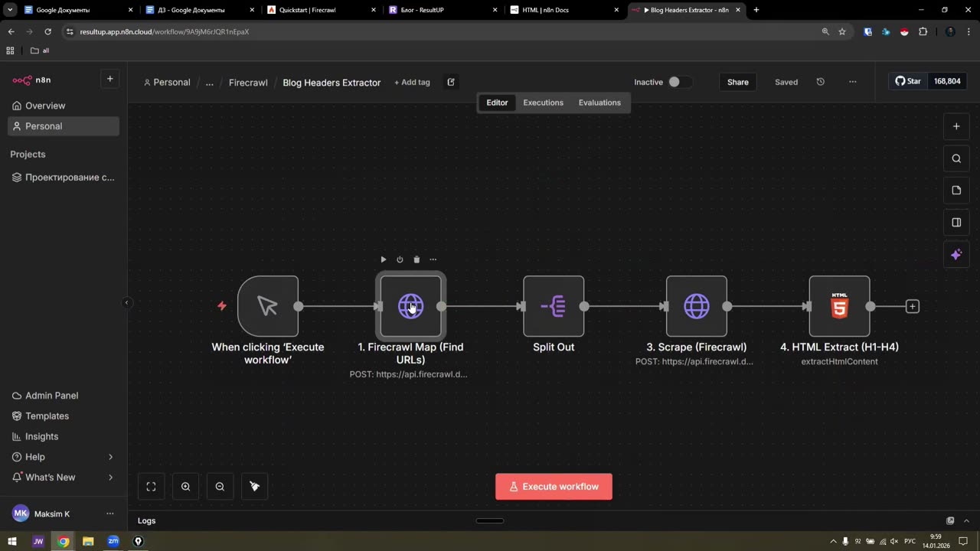This screenshot has width=980, height=551.
Task: Open canvas node search
Action: coord(956,158)
